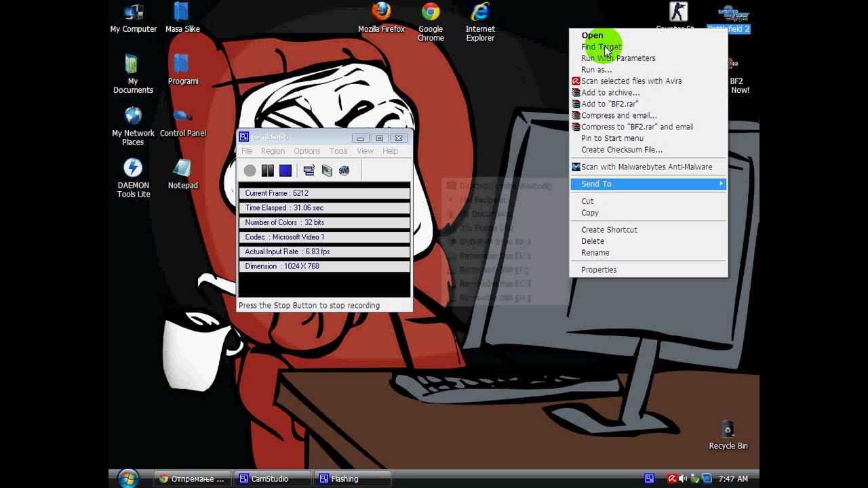Click "Codec : Microsoft Video 1" row

[324, 237]
